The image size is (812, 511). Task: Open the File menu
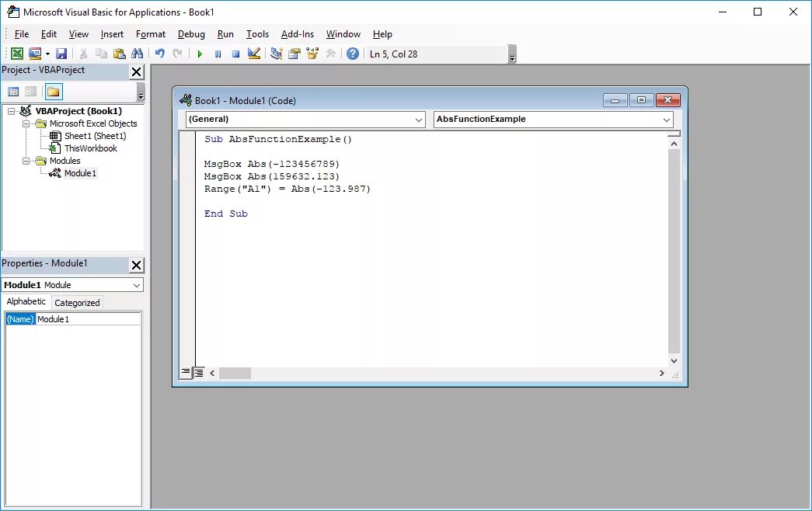pos(22,34)
